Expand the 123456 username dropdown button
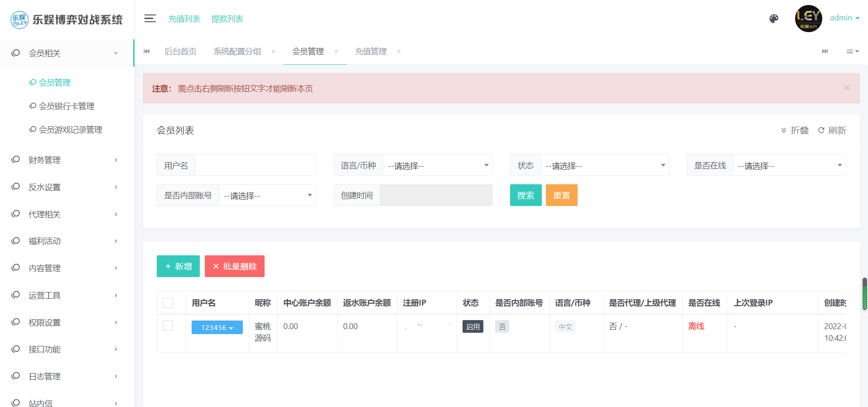Image resolution: width=868 pixels, height=407 pixels. point(217,327)
